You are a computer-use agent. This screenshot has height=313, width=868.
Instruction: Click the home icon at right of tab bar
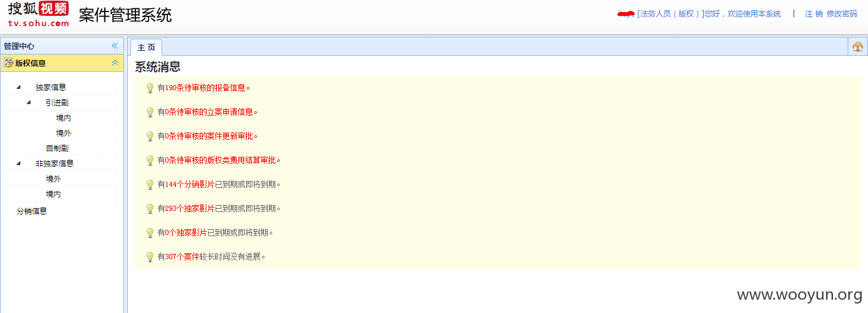tap(858, 46)
